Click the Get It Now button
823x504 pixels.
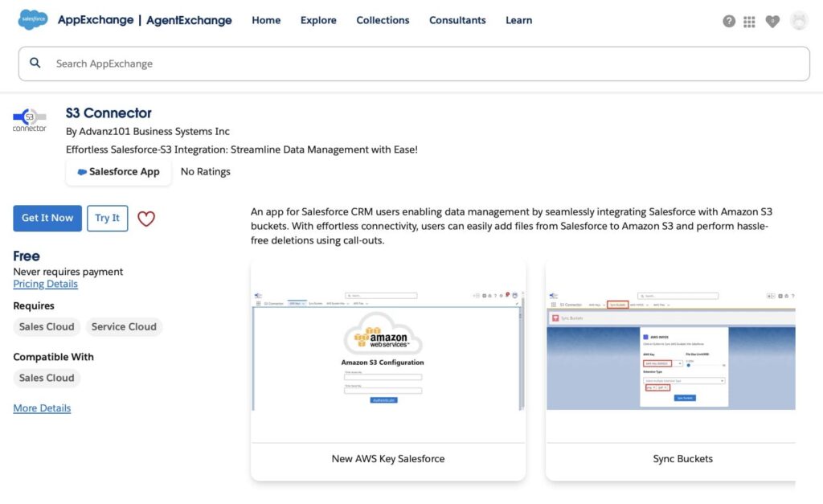47,218
